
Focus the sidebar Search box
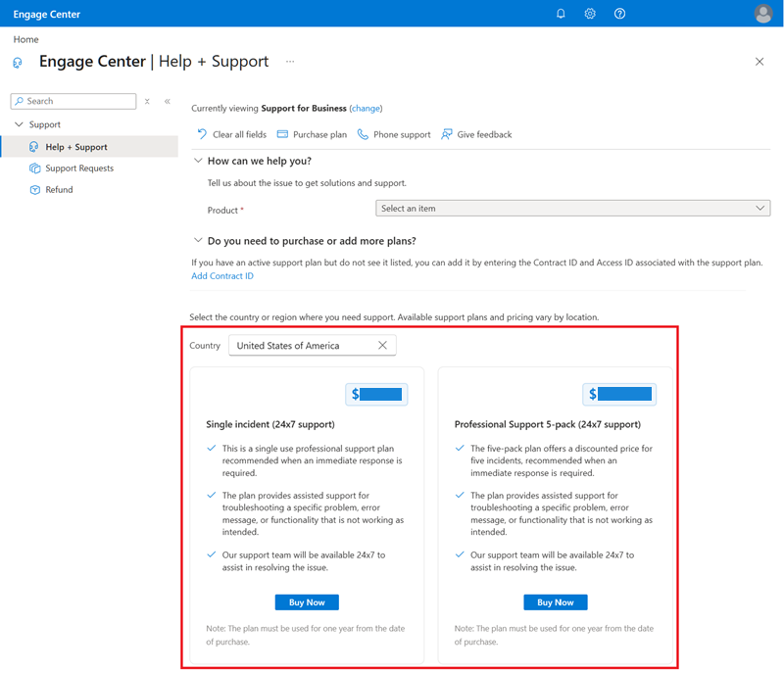click(73, 101)
